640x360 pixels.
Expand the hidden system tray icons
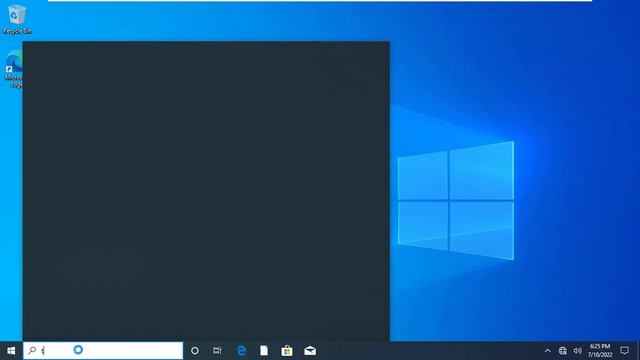547,351
